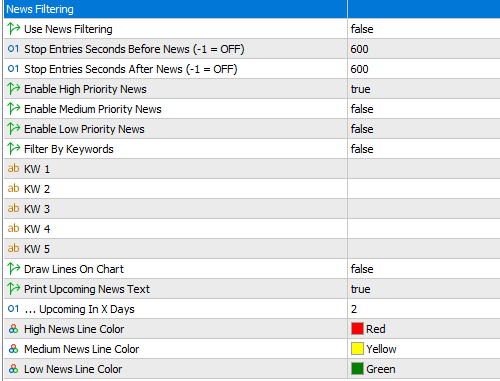Click the empty KW 5 value cell

click(424, 249)
